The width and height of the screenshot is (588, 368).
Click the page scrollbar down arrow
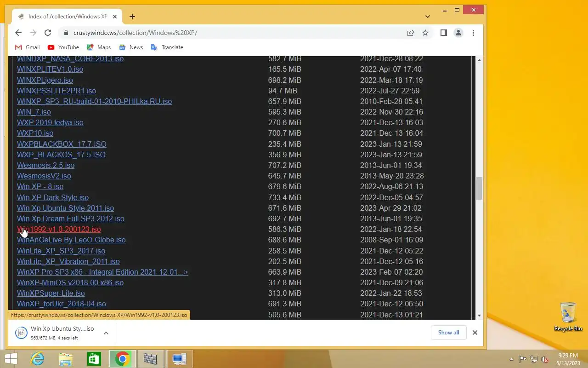(479, 316)
